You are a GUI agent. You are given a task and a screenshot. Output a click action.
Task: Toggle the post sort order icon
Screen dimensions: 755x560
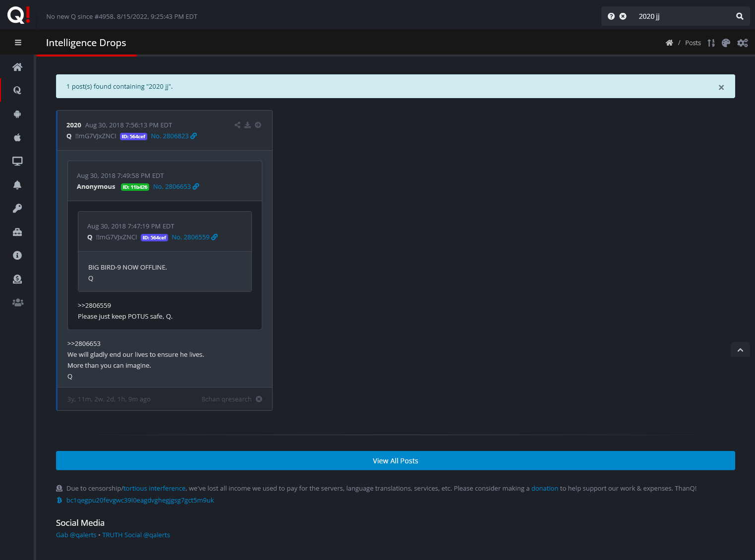pos(711,43)
